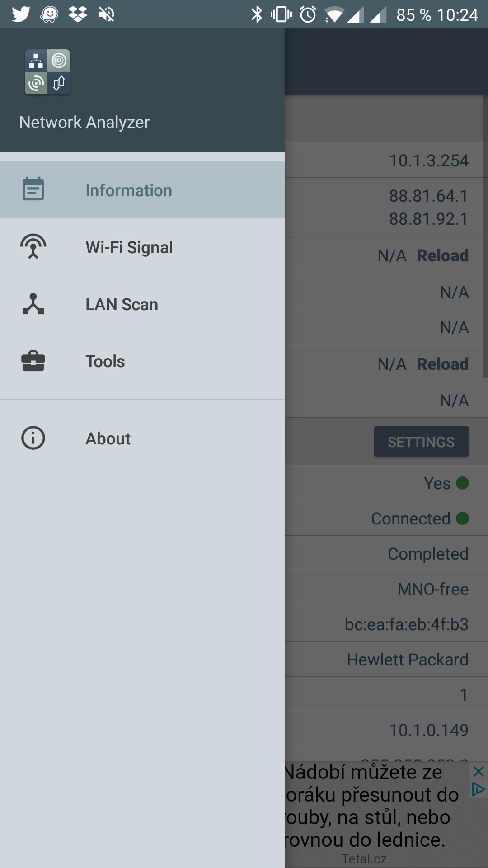Tap the Tools briefcase icon
The height and width of the screenshot is (868, 488).
[x=33, y=361]
